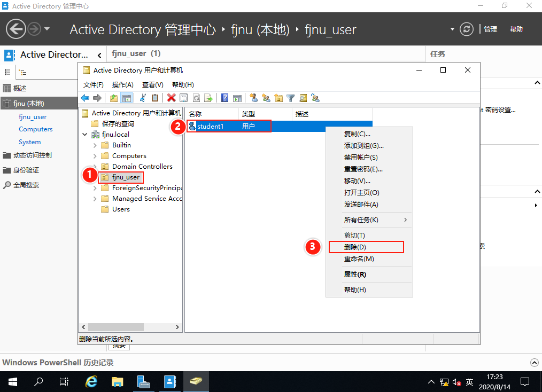This screenshot has height=392, width=542.
Task: Open Properties via the toolbar sheet icon
Action: [x=183, y=98]
